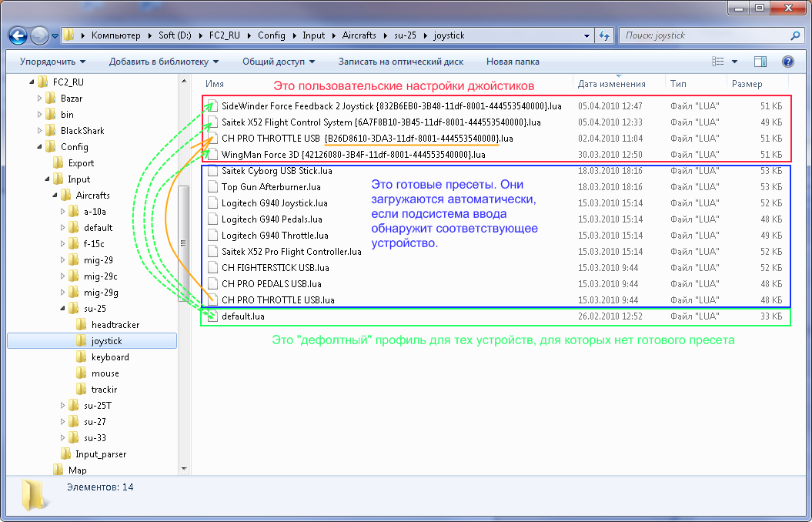Select Logitech G940 Joystick.lua file
812x522 pixels.
(275, 203)
